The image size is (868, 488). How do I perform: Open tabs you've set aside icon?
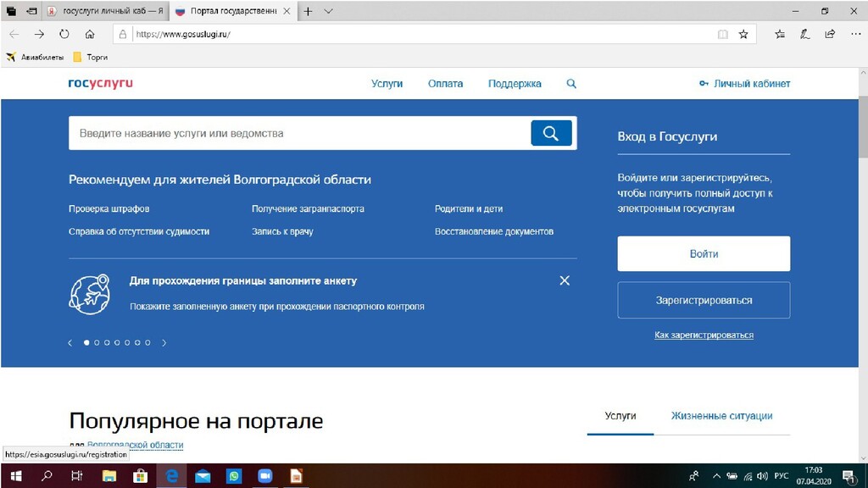tap(11, 11)
